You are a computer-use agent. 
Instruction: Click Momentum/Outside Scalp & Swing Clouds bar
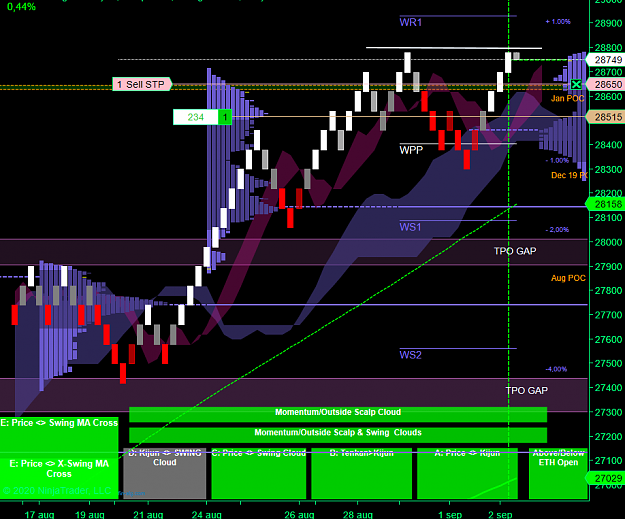pos(338,435)
